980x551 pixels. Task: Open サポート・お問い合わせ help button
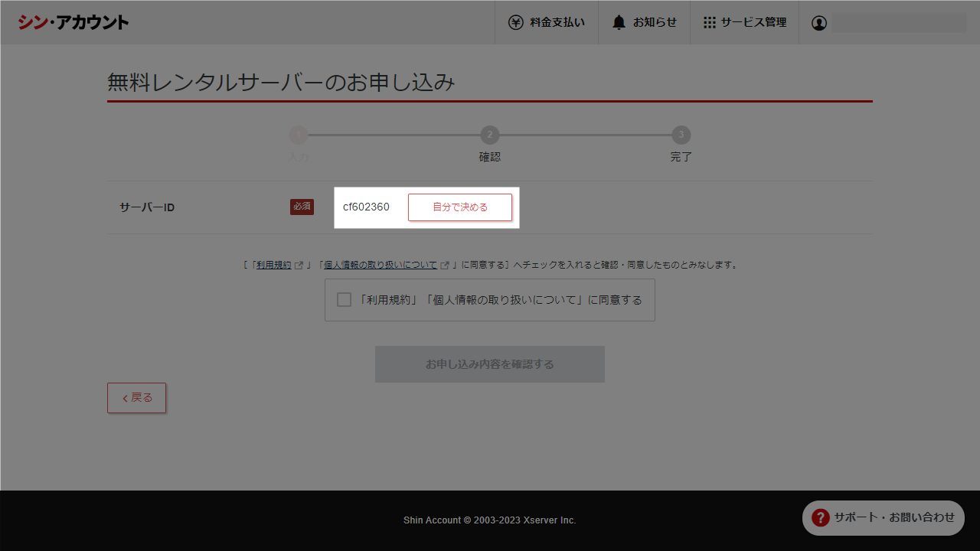884,518
